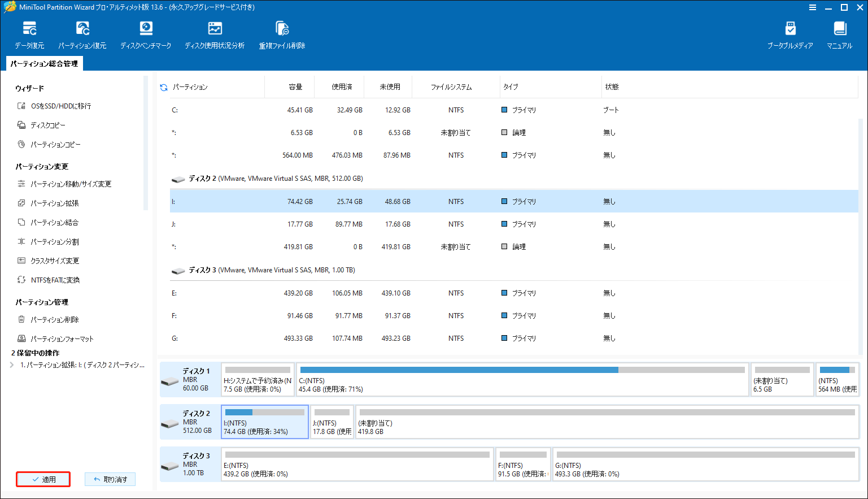
Task: Launch ディスクベンチマーク
Action: pos(146,35)
